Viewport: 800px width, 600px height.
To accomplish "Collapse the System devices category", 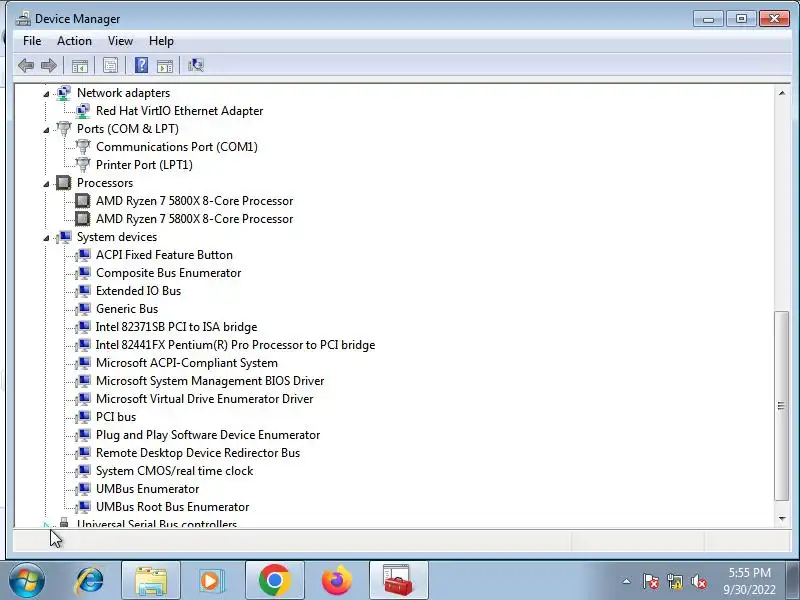I will point(46,238).
